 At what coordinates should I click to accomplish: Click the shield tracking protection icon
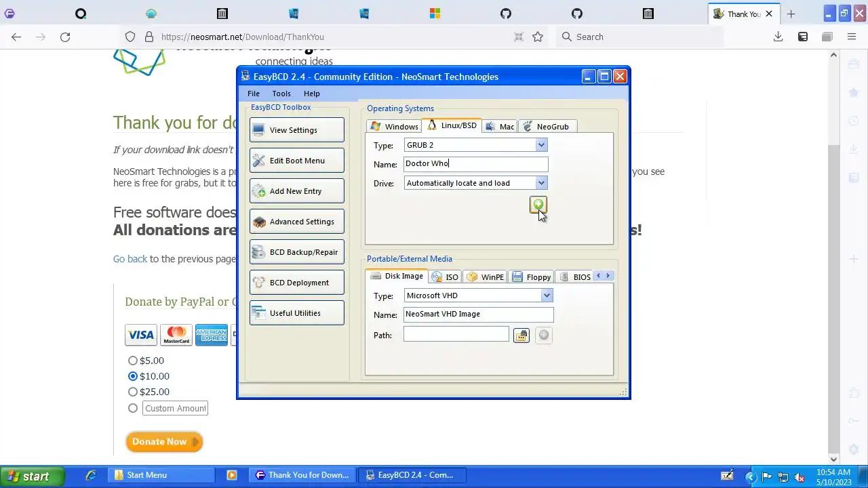pos(130,37)
